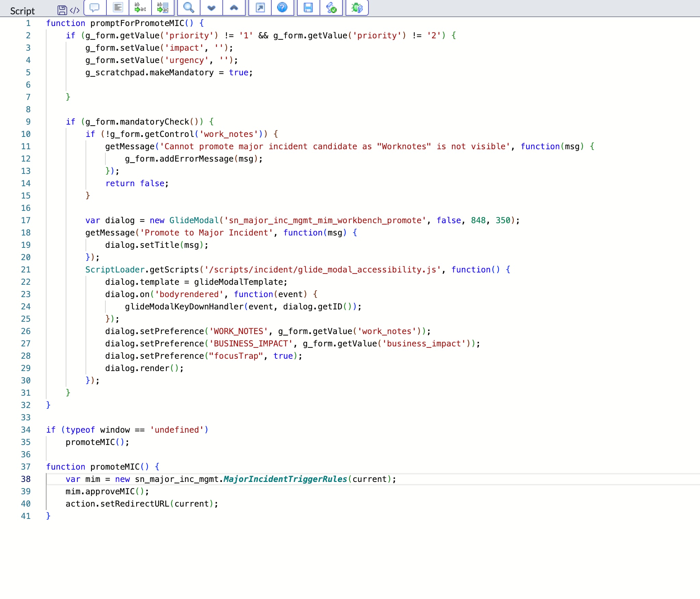Viewport: 700px width, 599px height.
Task: Click the find previous up arrow
Action: [234, 8]
